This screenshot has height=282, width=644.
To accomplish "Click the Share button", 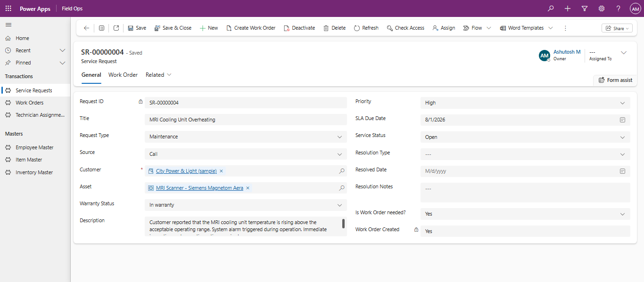I will [617, 28].
